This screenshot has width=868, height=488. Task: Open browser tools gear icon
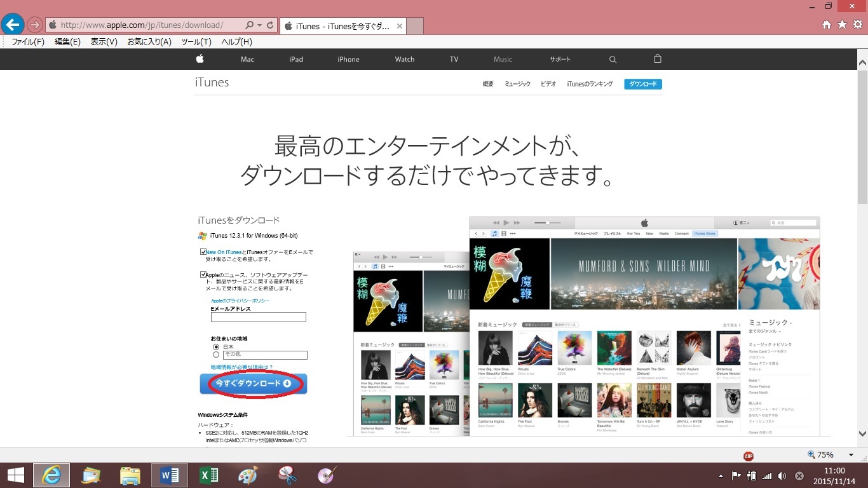[x=858, y=25]
